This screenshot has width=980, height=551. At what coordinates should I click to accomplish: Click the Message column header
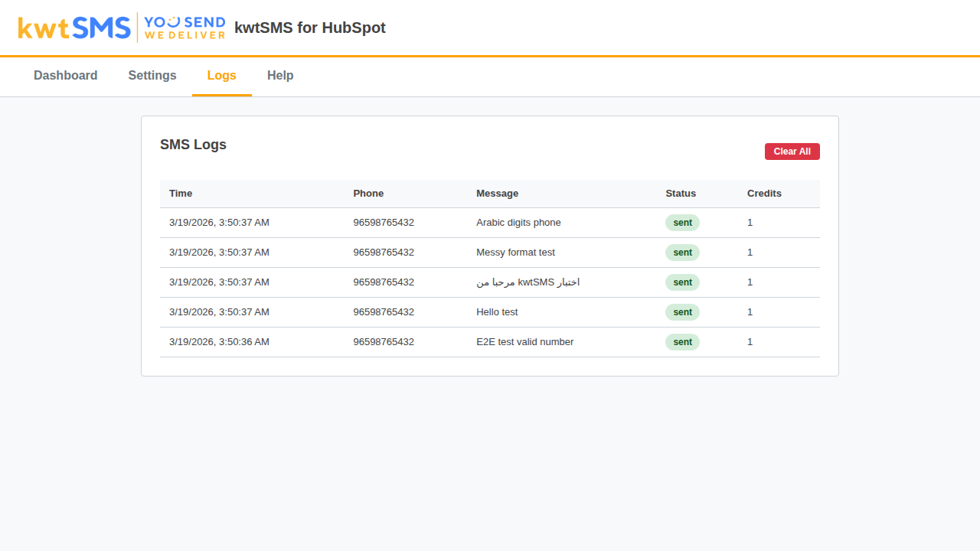point(497,194)
